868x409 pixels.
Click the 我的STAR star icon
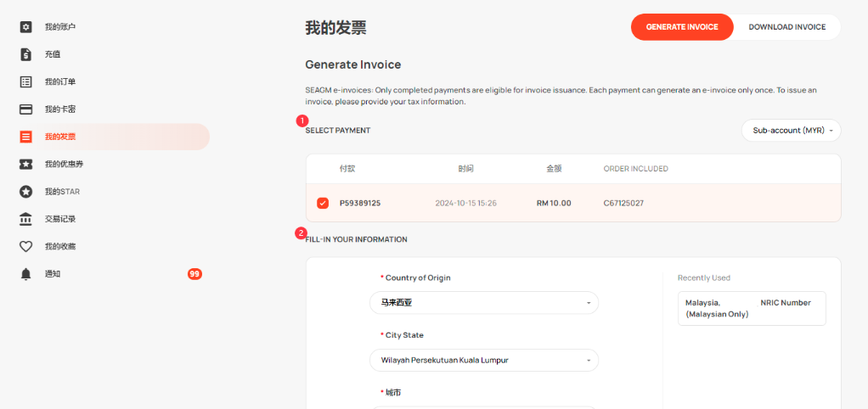26,192
